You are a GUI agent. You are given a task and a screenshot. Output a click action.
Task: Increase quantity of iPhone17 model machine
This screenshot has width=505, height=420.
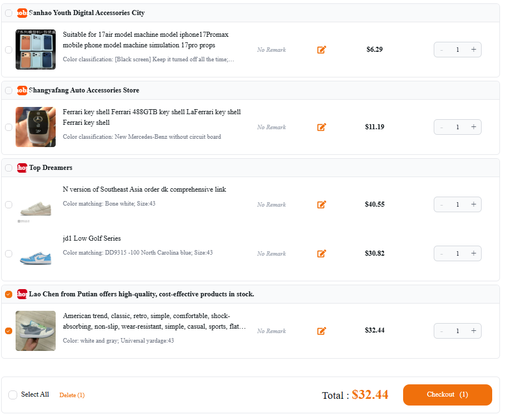(x=473, y=50)
